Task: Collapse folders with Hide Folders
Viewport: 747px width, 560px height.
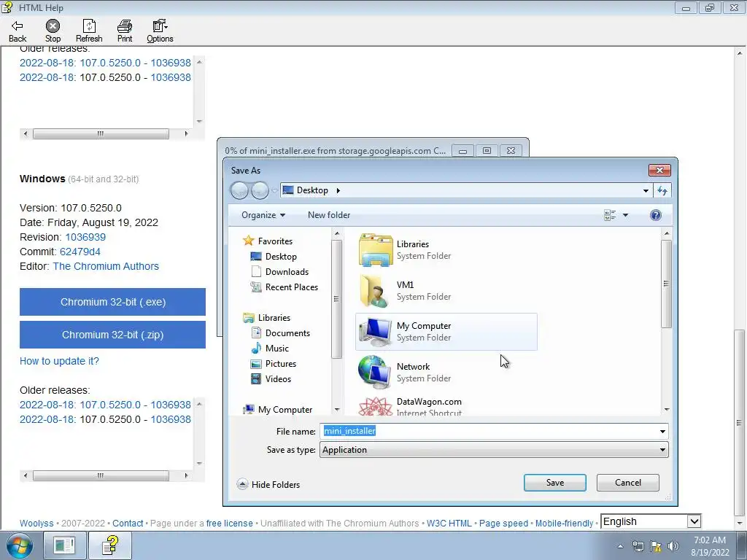Action: point(268,484)
